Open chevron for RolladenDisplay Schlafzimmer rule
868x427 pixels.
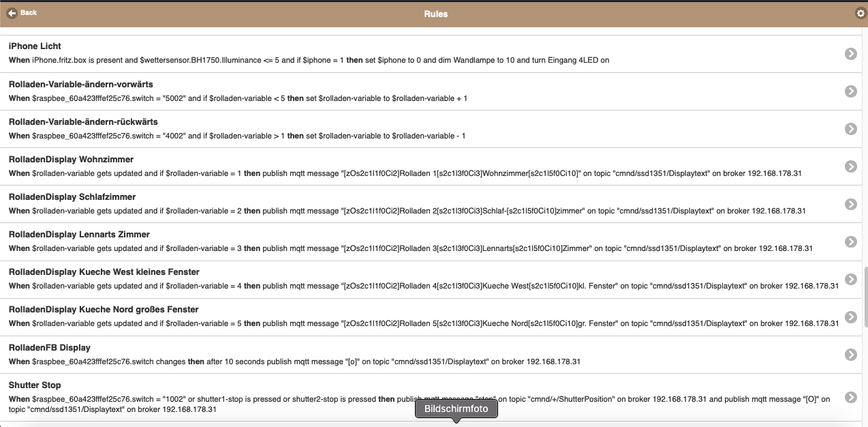pyautogui.click(x=850, y=203)
